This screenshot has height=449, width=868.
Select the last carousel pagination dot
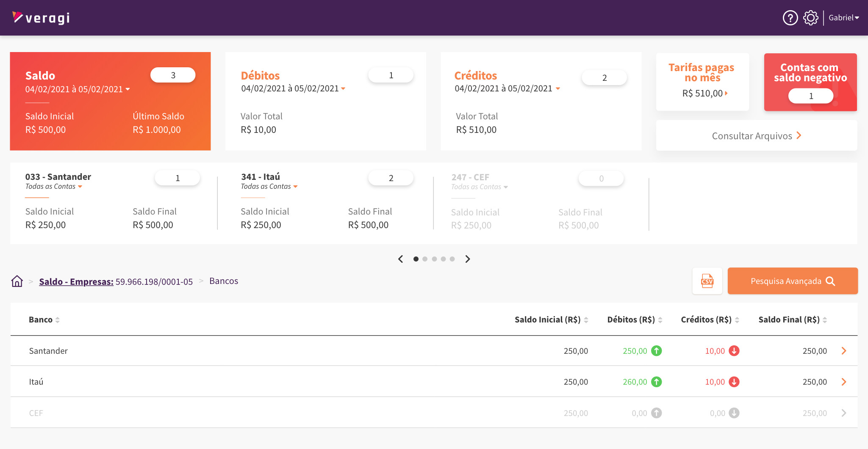tap(452, 259)
